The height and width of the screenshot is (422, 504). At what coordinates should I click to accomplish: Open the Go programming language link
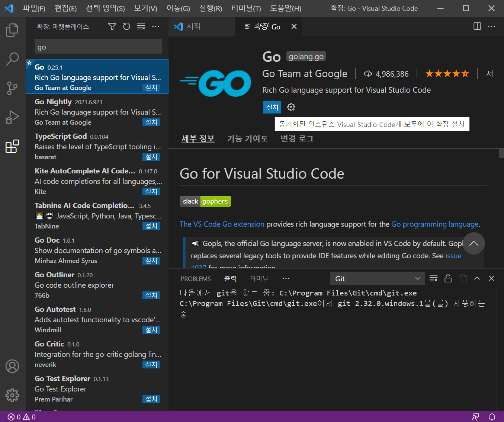(x=435, y=224)
